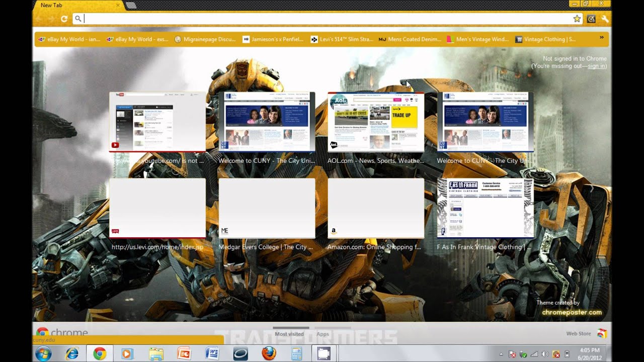Bookmark this page with the star icon

[577, 19]
